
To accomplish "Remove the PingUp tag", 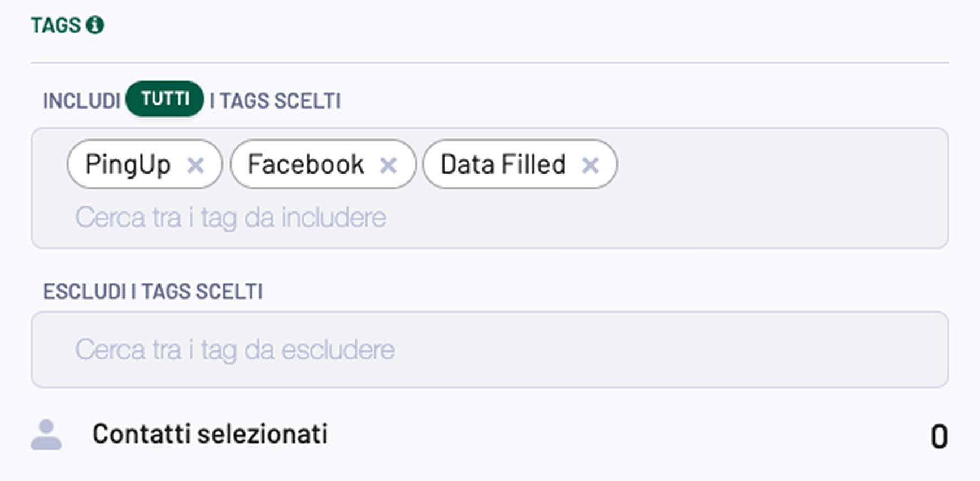I will coord(195,166).
